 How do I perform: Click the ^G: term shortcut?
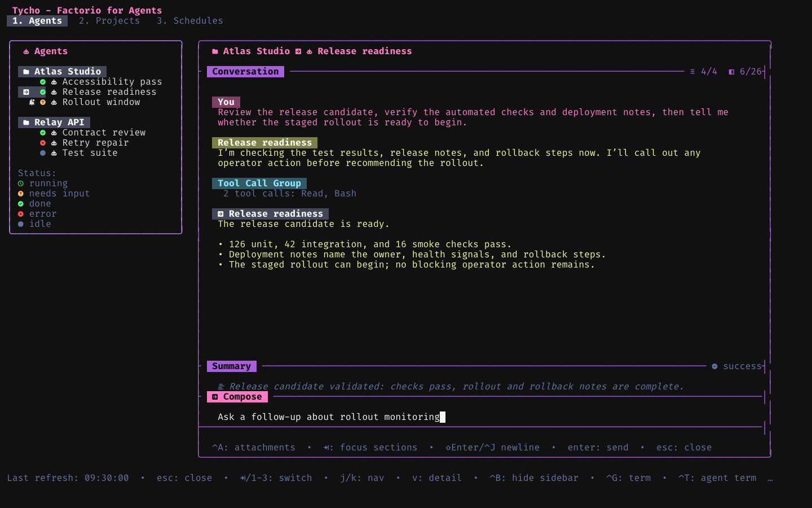pyautogui.click(x=629, y=478)
